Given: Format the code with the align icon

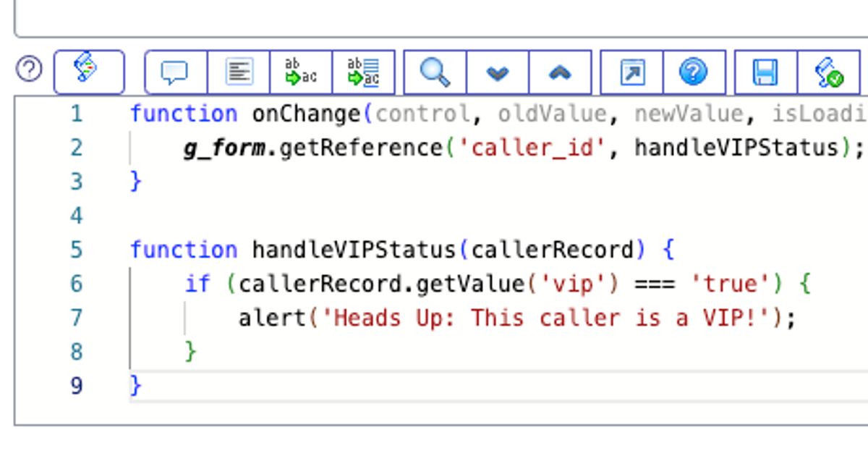Looking at the screenshot, I should [239, 72].
